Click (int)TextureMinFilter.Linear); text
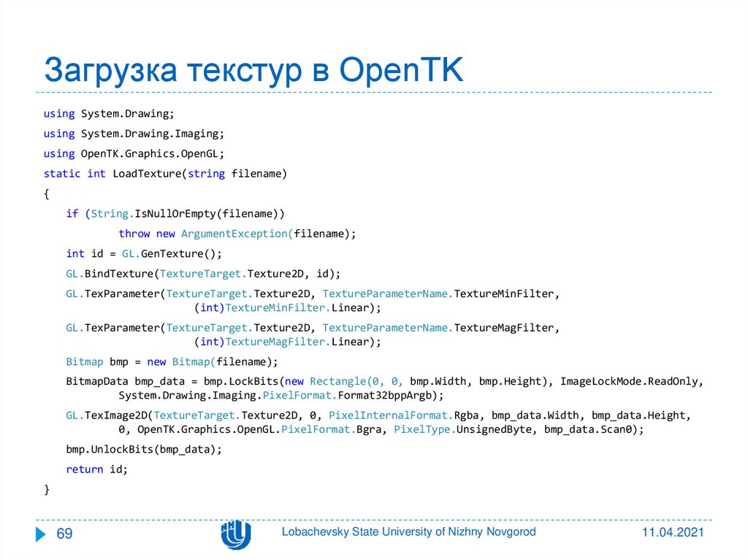This screenshot has width=748, height=560. [x=288, y=307]
